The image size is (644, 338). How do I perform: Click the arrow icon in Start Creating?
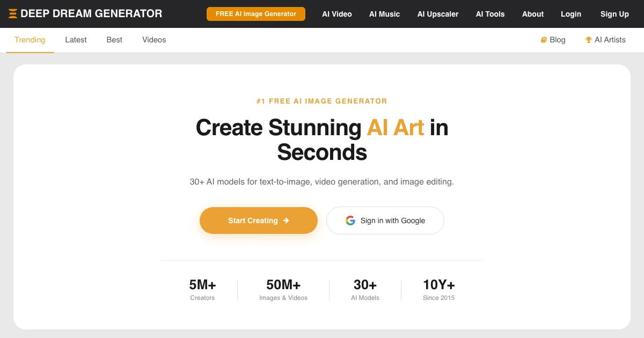(286, 221)
